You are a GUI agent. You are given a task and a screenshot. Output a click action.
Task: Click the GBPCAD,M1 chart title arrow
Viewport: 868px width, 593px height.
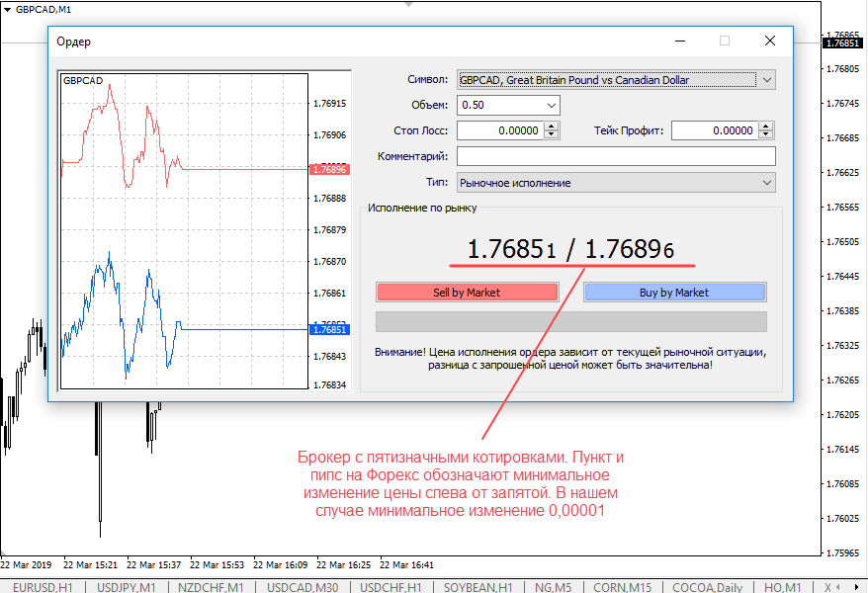click(7, 10)
